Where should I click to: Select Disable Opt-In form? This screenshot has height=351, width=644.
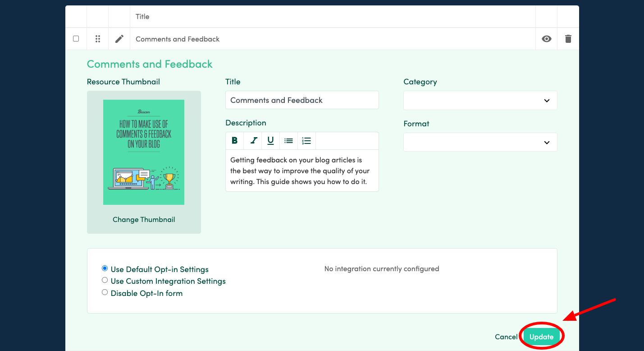[x=105, y=292]
